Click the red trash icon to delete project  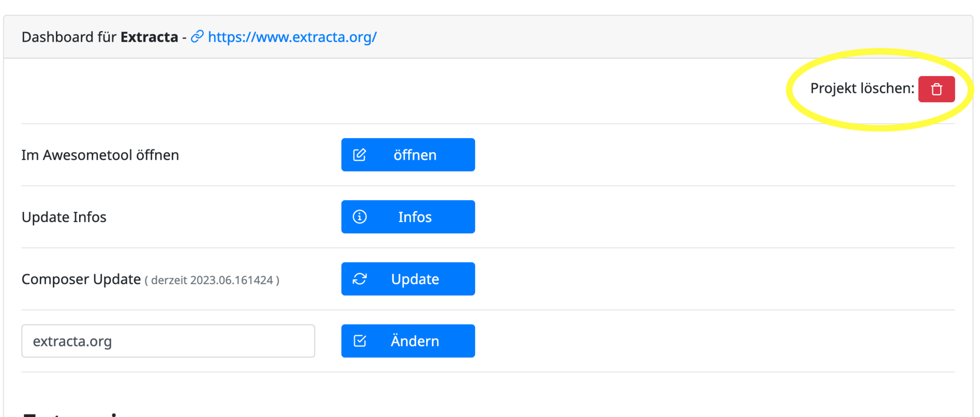click(x=936, y=89)
